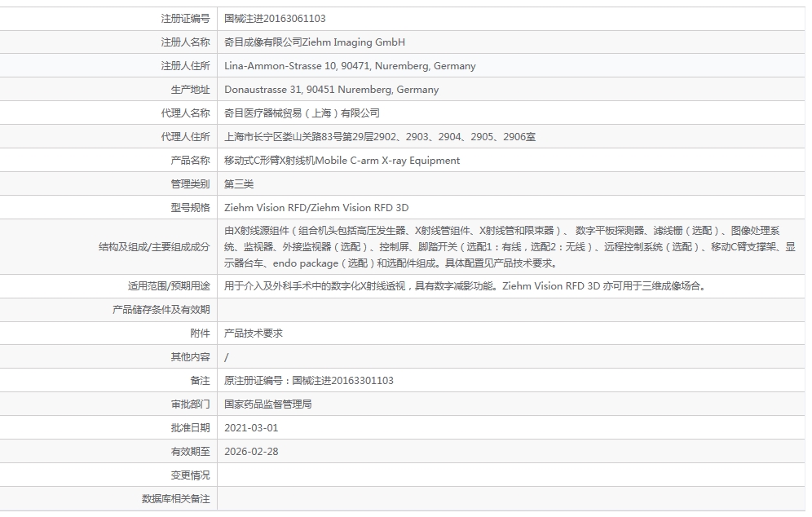812x517 pixels.
Task: Select approving department 国家药品监督管理局
Action: click(267, 404)
